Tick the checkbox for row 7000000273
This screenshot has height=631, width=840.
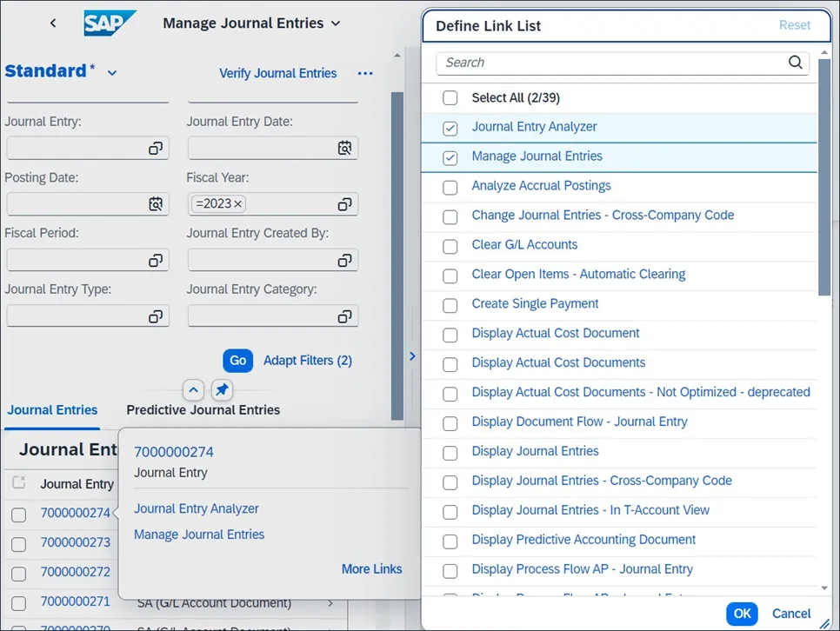(x=19, y=544)
